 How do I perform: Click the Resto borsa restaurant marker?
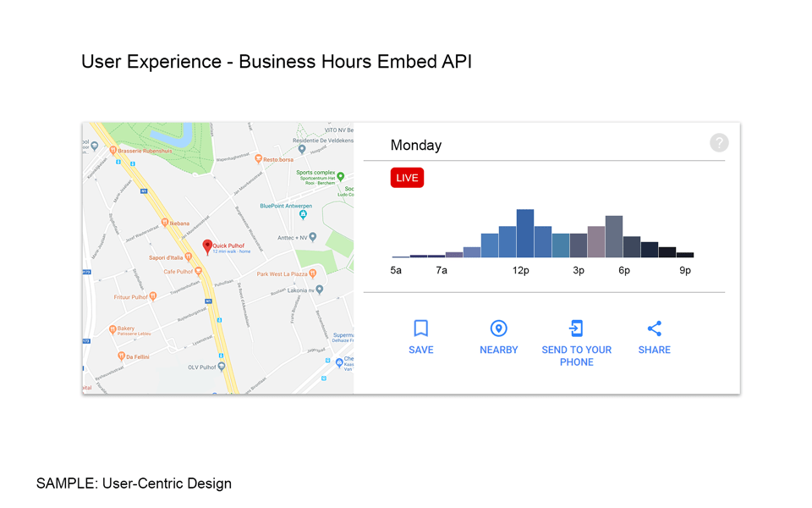click(258, 159)
